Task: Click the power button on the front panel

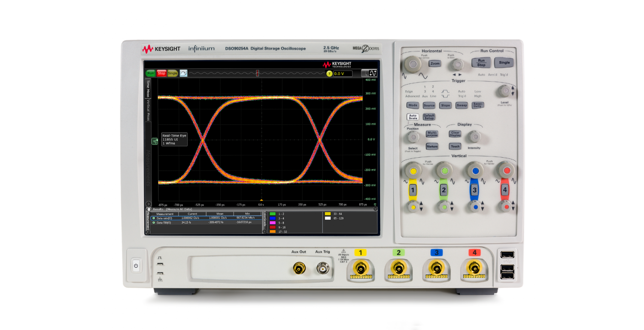Action: point(136,266)
